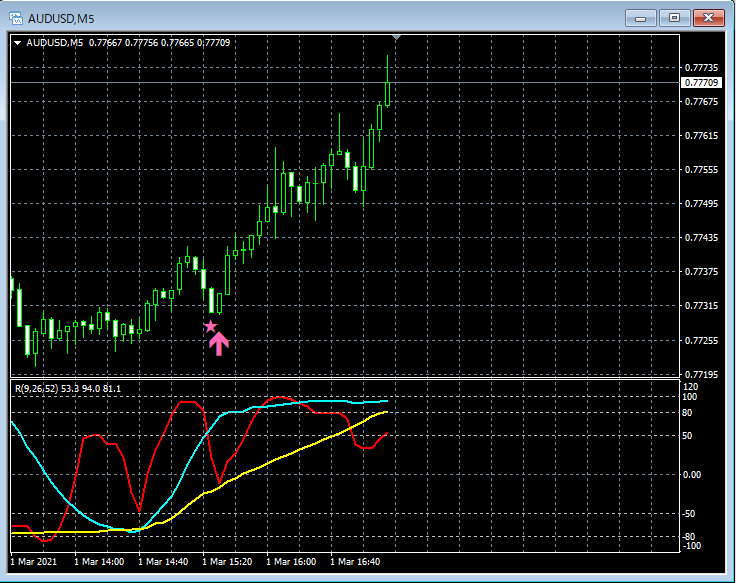Click the 1 Mar 2021 time label
The width and height of the screenshot is (737, 583).
[33, 562]
